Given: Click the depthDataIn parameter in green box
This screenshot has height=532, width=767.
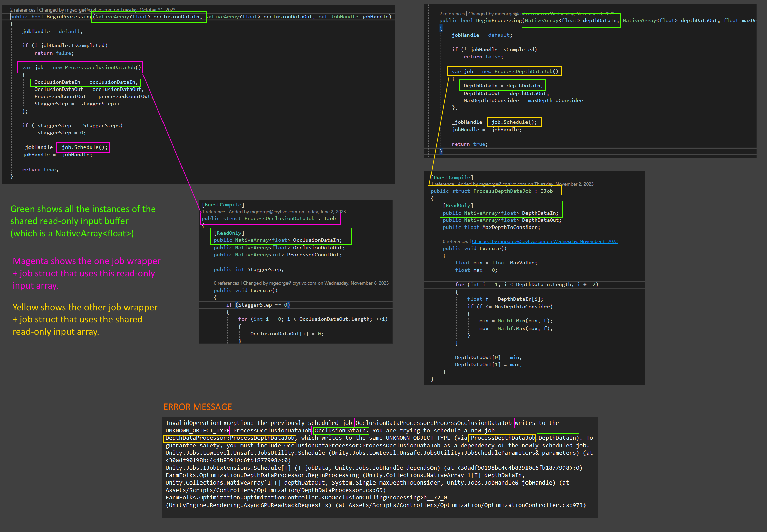Looking at the screenshot, I should point(601,20).
